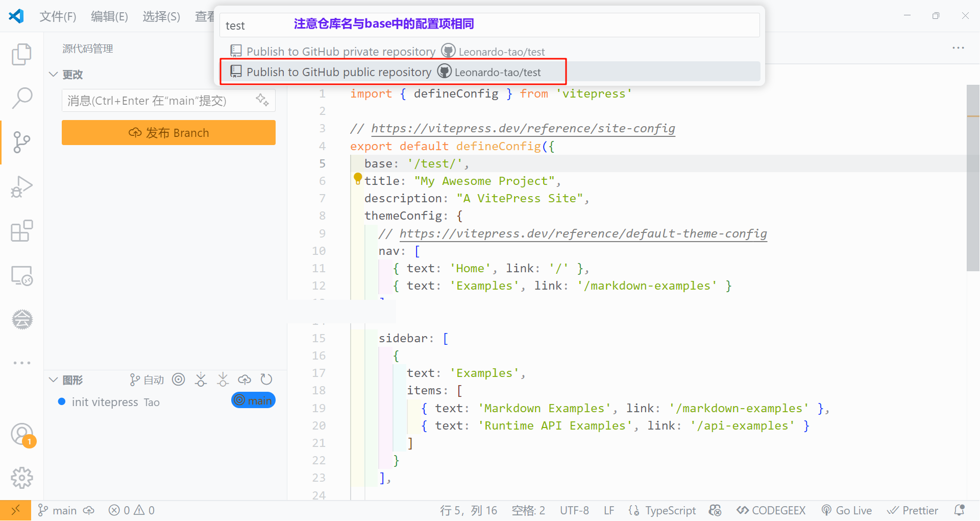
Task: Click the 空格: 2 indentation setting
Action: coord(528,510)
